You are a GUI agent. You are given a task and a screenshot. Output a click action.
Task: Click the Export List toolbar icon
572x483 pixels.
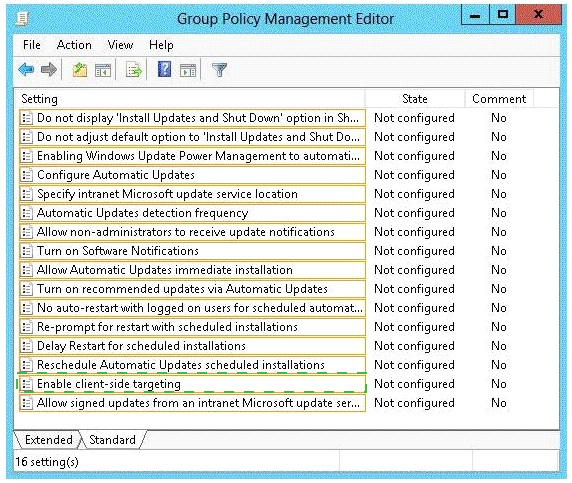[134, 70]
